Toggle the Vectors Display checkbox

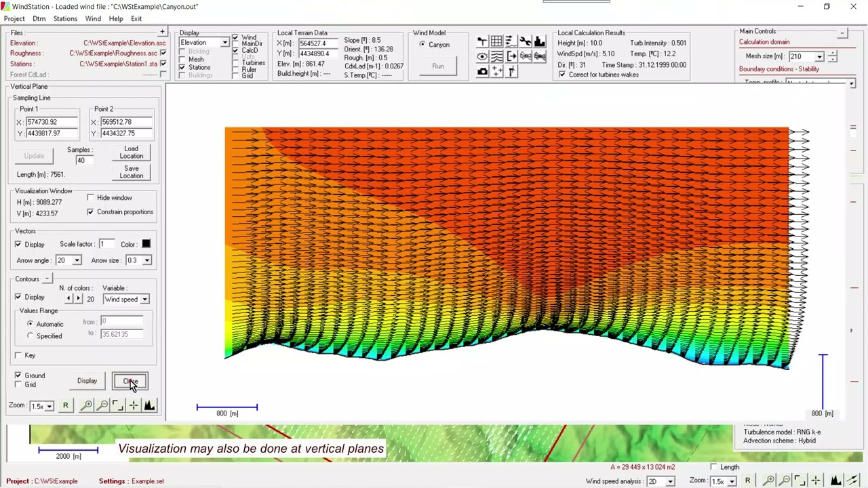point(18,244)
